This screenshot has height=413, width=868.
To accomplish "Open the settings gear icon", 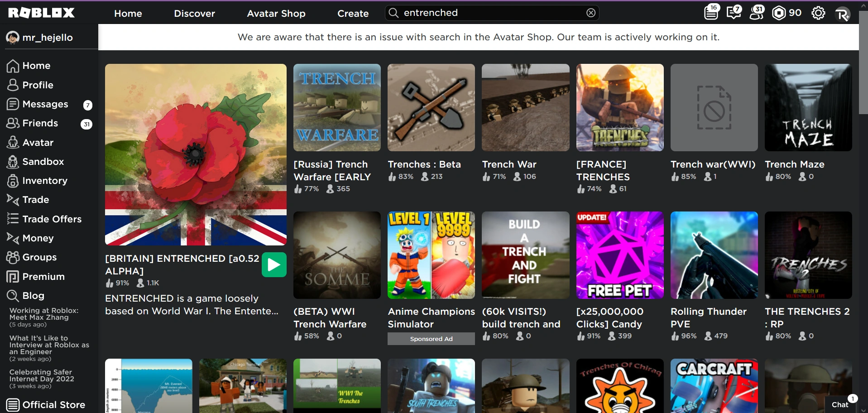I will [x=818, y=13].
